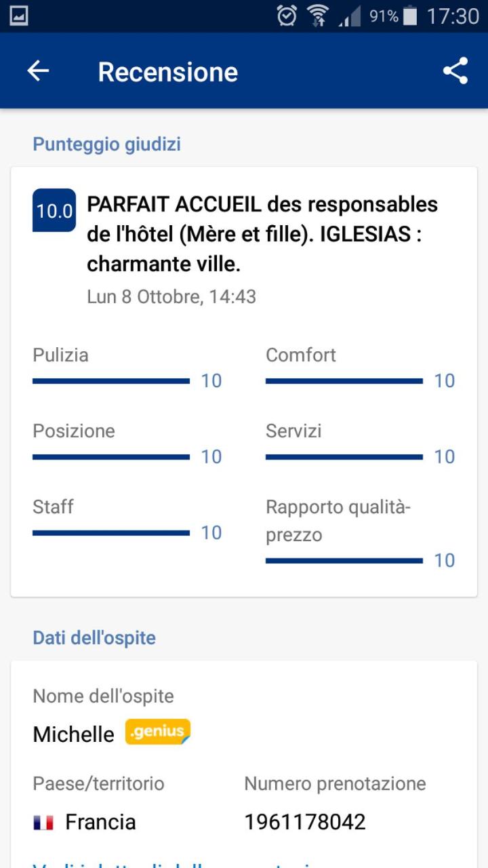The height and width of the screenshot is (868, 488).
Task: Tap the image notification icon in status bar
Action: click(x=19, y=16)
